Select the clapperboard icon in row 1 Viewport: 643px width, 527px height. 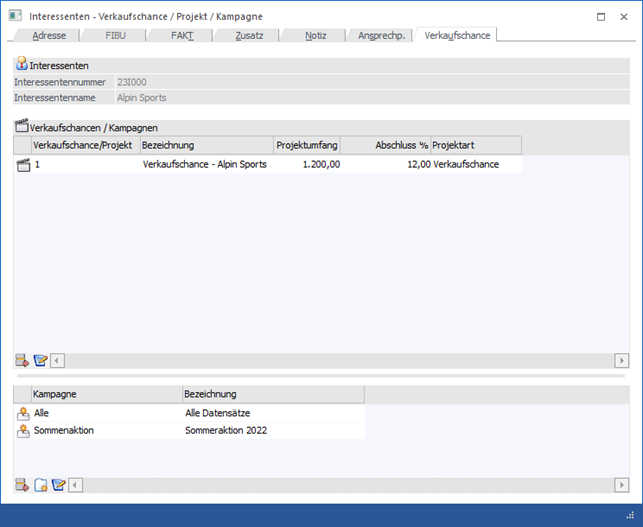pos(23,165)
